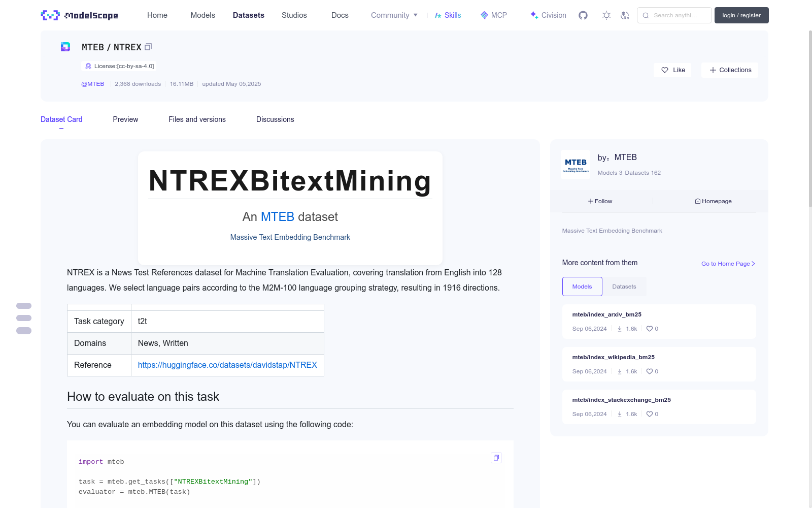The width and height of the screenshot is (812, 508).
Task: Click the "t2t" table cell
Action: tap(227, 322)
